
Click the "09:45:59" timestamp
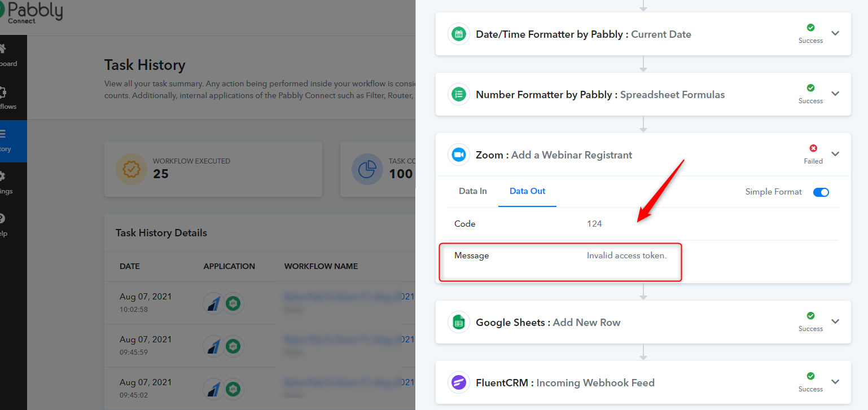point(134,352)
